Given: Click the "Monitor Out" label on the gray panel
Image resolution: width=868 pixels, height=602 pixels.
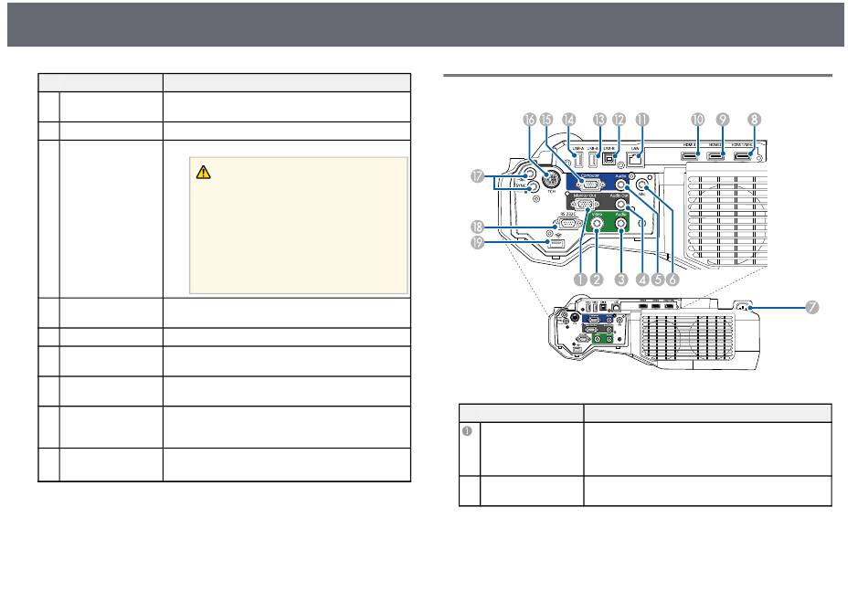Looking at the screenshot, I should pos(585,195).
